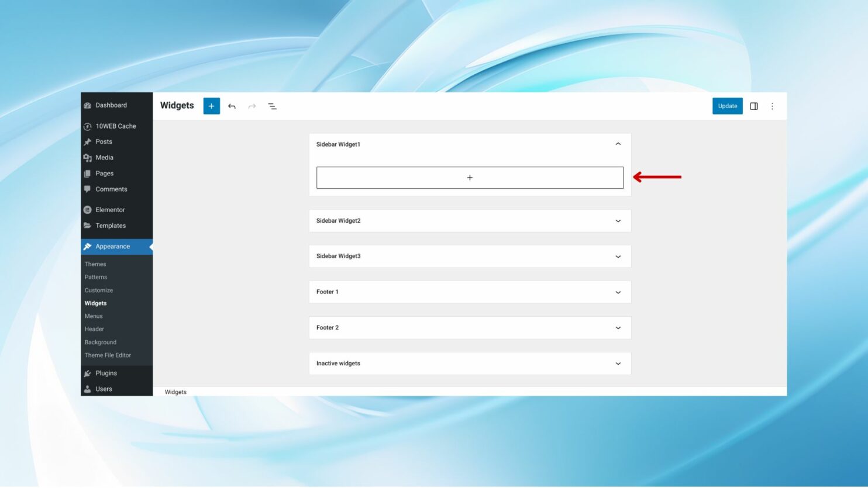Open Customize under Appearance menu
Image resolution: width=868 pixels, height=488 pixels.
pos(98,290)
